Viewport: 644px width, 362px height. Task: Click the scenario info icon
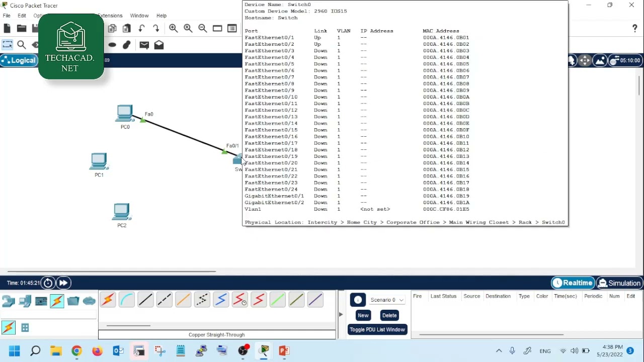pyautogui.click(x=358, y=300)
